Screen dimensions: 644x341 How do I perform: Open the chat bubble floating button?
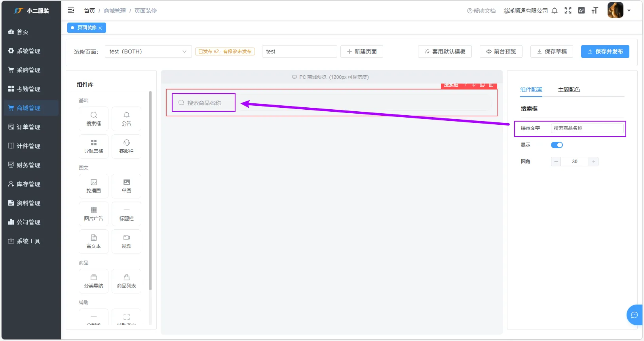click(x=634, y=315)
